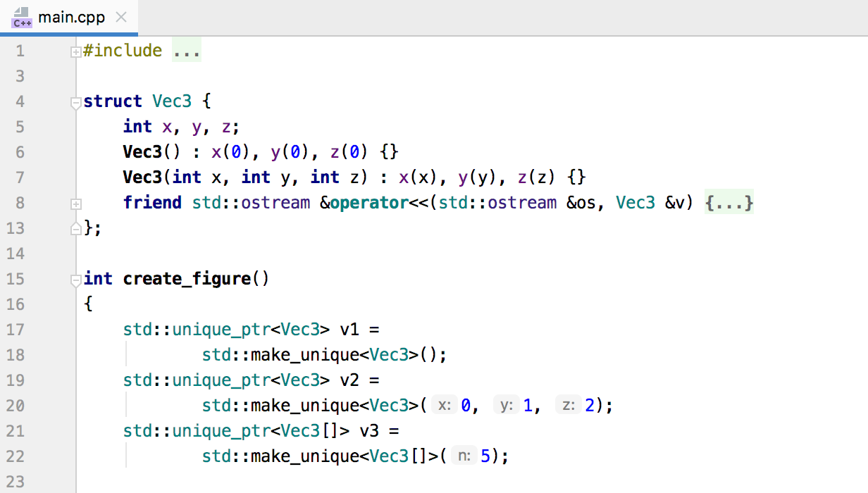
Task: Click line number 17 in the gutter
Action: tap(15, 330)
